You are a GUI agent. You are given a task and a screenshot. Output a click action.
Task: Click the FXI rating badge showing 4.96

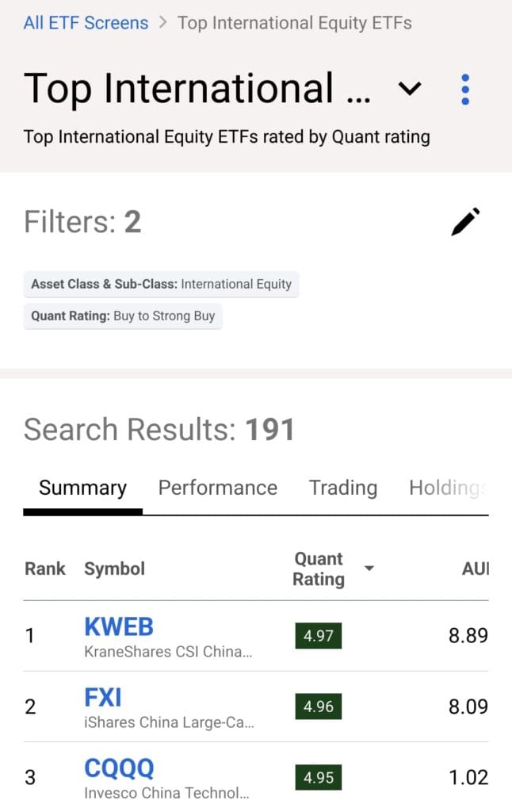coord(318,707)
